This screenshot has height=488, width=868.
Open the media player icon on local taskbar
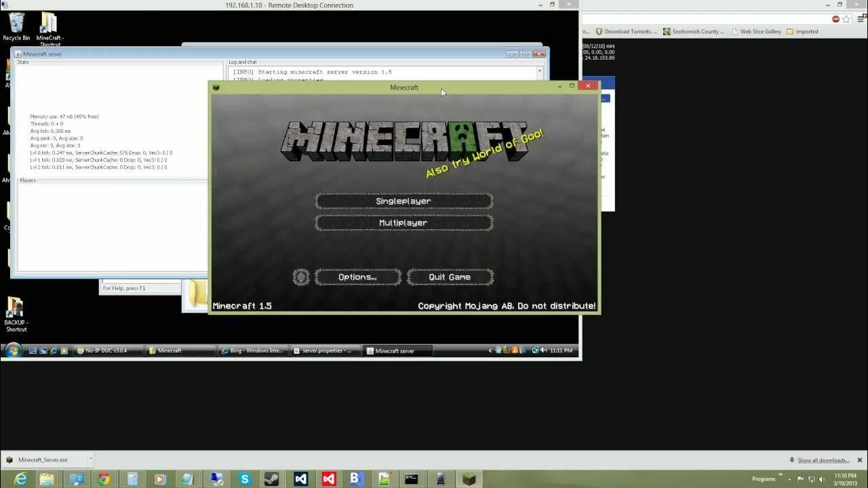[x=160, y=479]
